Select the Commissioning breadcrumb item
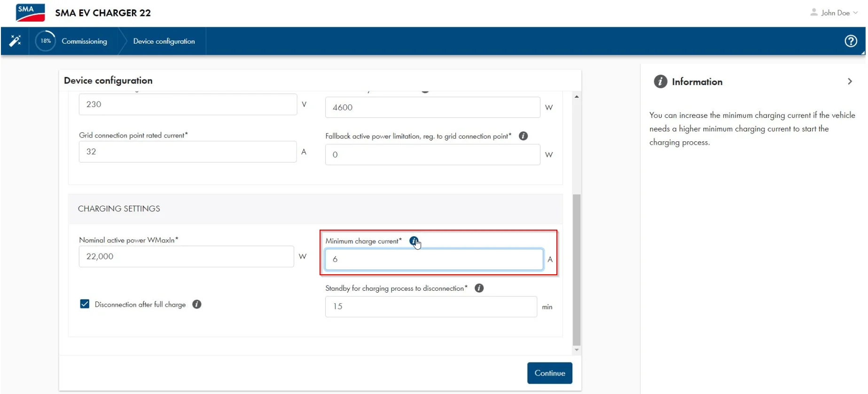 point(84,41)
